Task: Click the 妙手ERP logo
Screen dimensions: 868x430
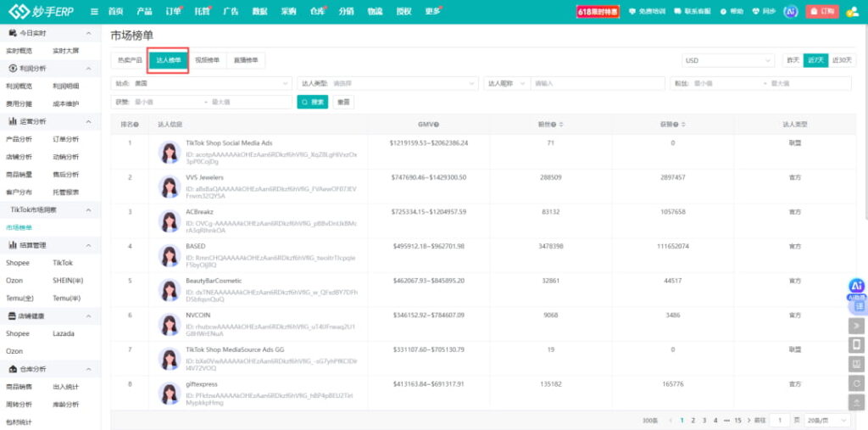Action: point(42,11)
